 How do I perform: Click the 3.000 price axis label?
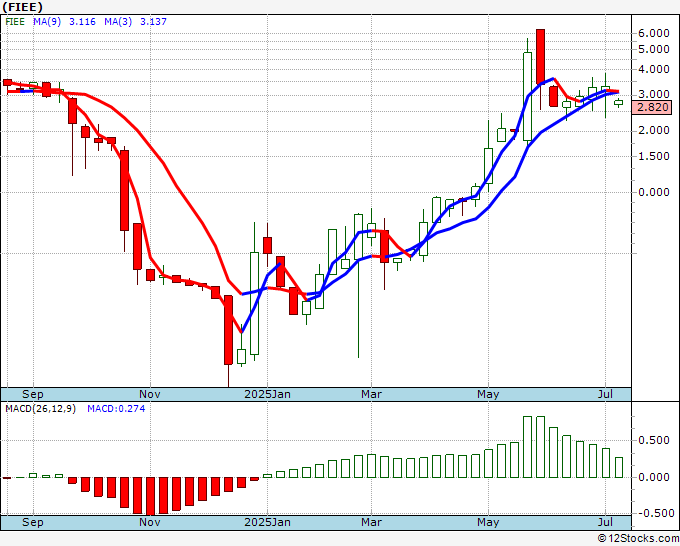[x=654, y=95]
